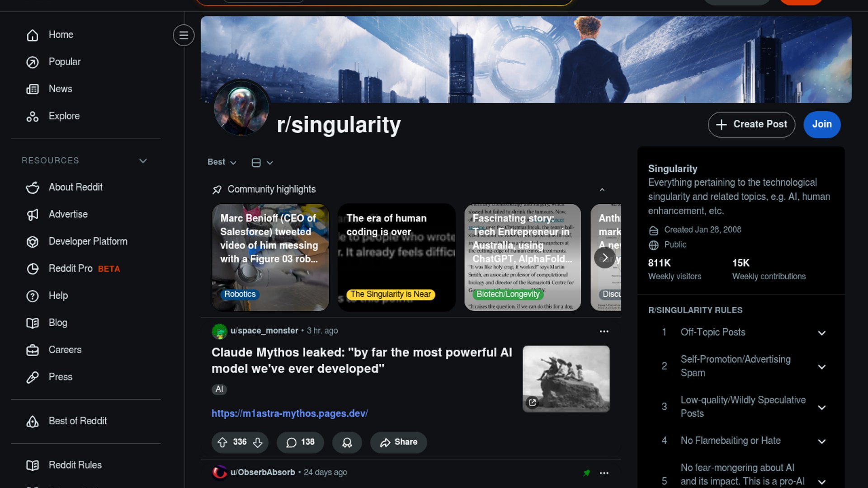Image resolution: width=868 pixels, height=488 pixels.
Task: Upvote the Claude Mythos leaked post
Action: click(222, 442)
